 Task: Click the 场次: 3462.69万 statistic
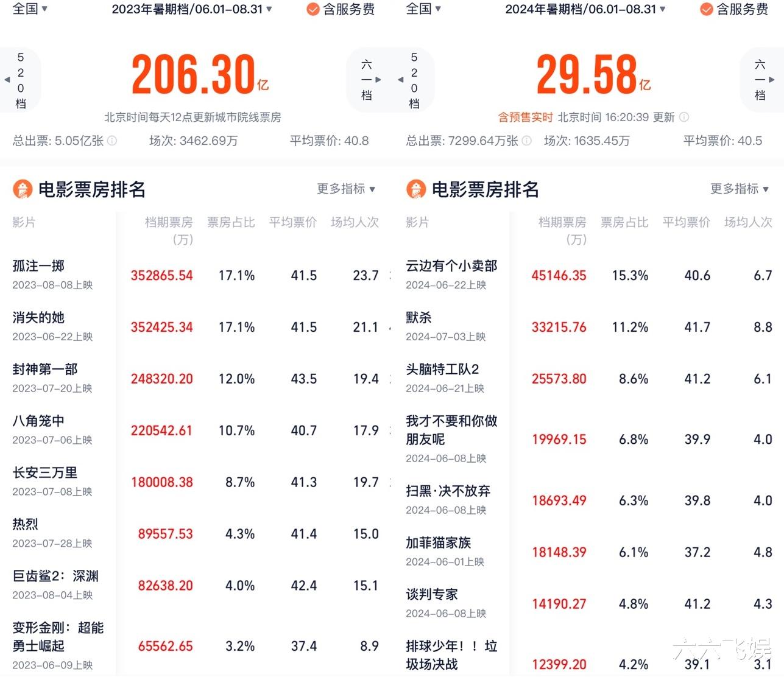pyautogui.click(x=194, y=141)
